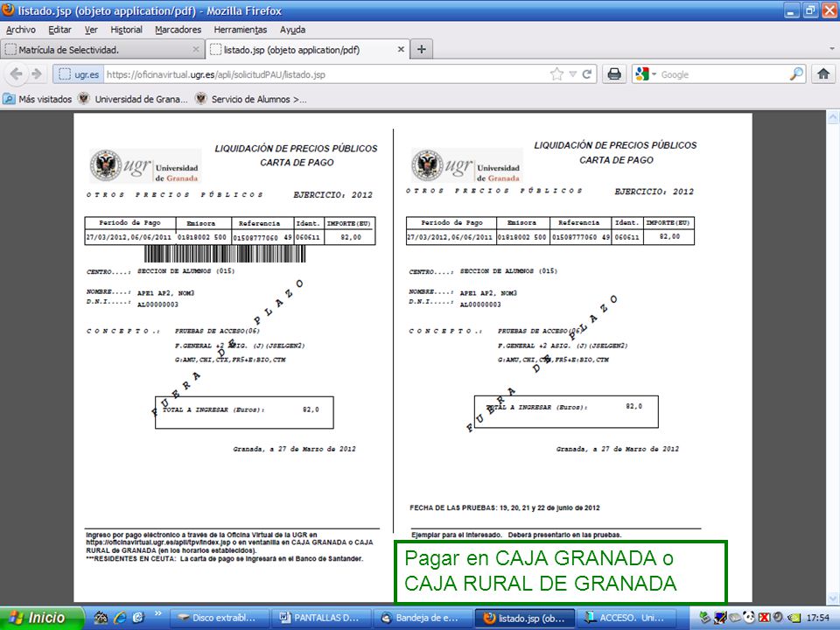Click the Inicio start button

tap(41, 618)
